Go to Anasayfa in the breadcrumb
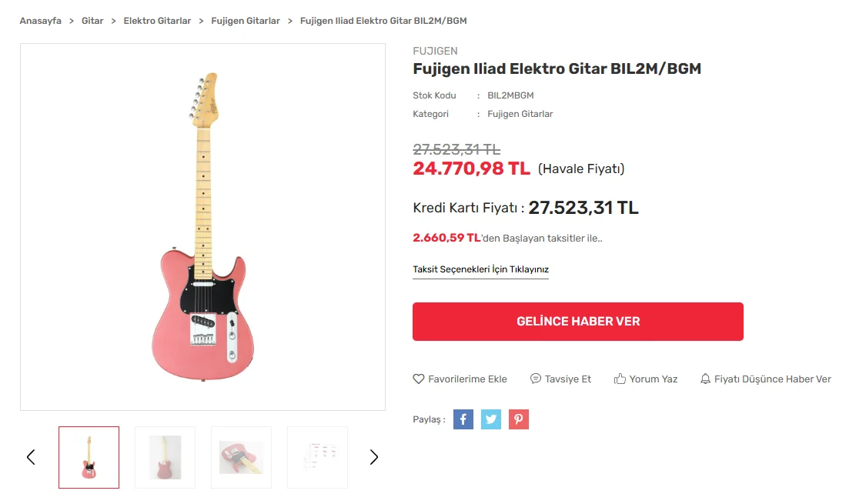 point(40,21)
